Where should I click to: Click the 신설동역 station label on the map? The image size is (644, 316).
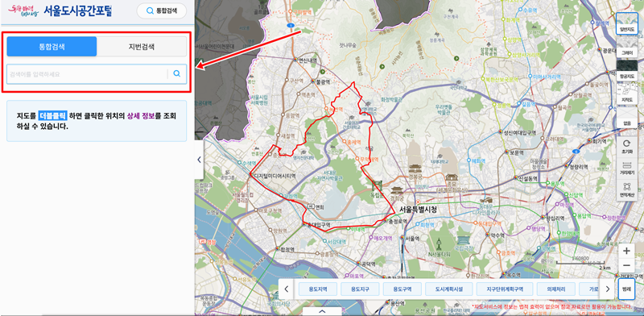(x=527, y=177)
